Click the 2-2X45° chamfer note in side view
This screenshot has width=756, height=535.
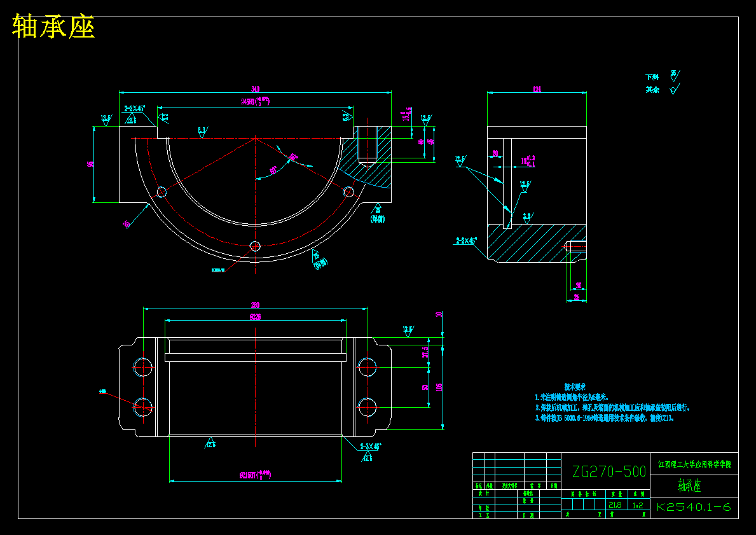coord(466,240)
